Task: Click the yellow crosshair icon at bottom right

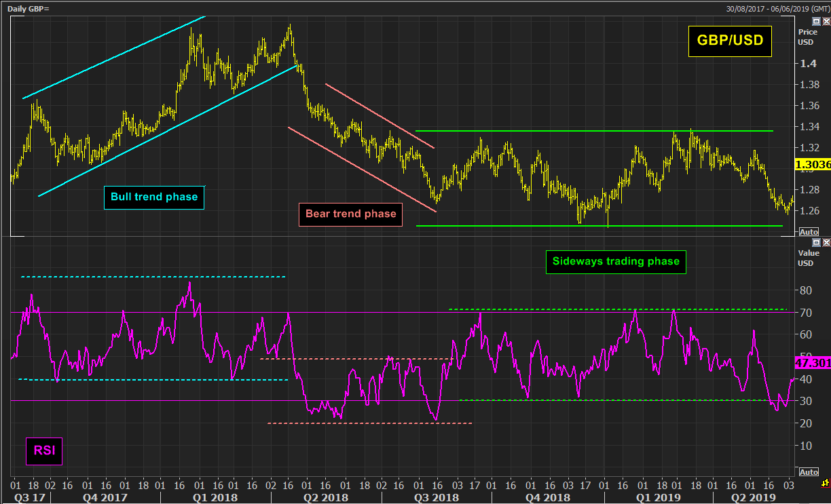Action: coord(824,482)
